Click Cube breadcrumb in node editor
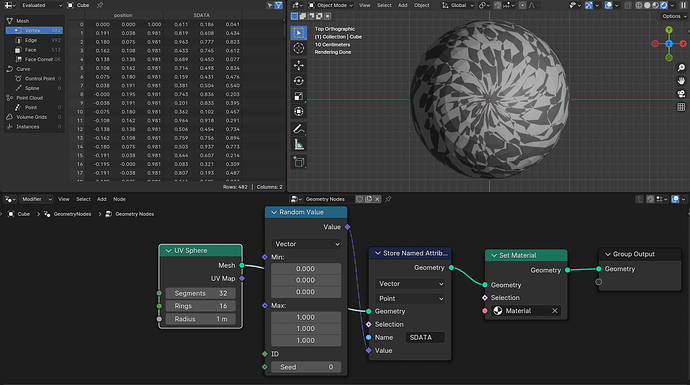 (x=19, y=214)
